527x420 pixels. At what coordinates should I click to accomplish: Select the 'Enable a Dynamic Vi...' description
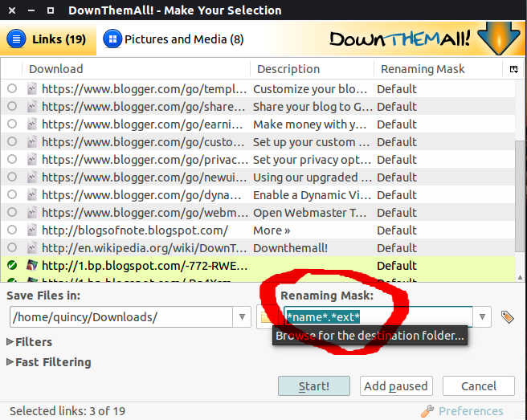click(312, 195)
